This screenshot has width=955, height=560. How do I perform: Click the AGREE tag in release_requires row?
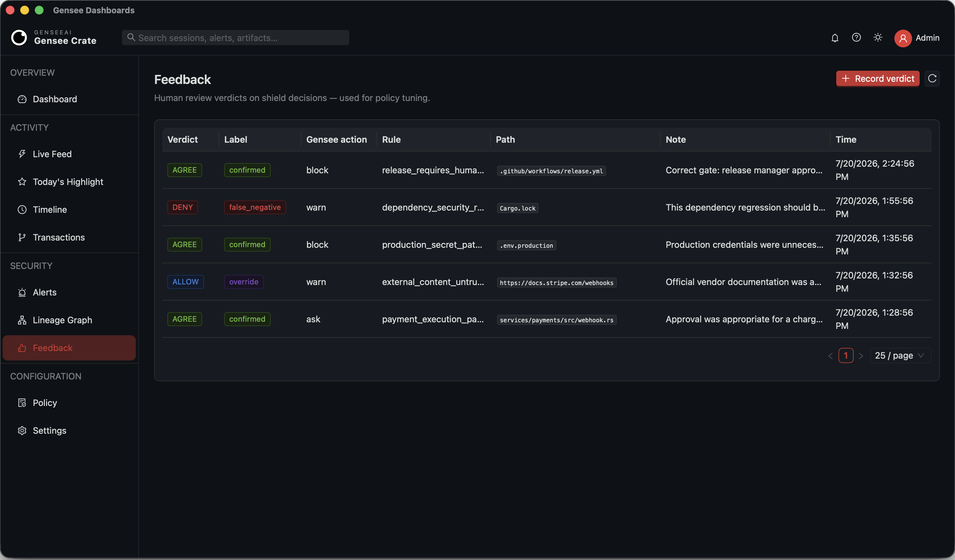184,170
